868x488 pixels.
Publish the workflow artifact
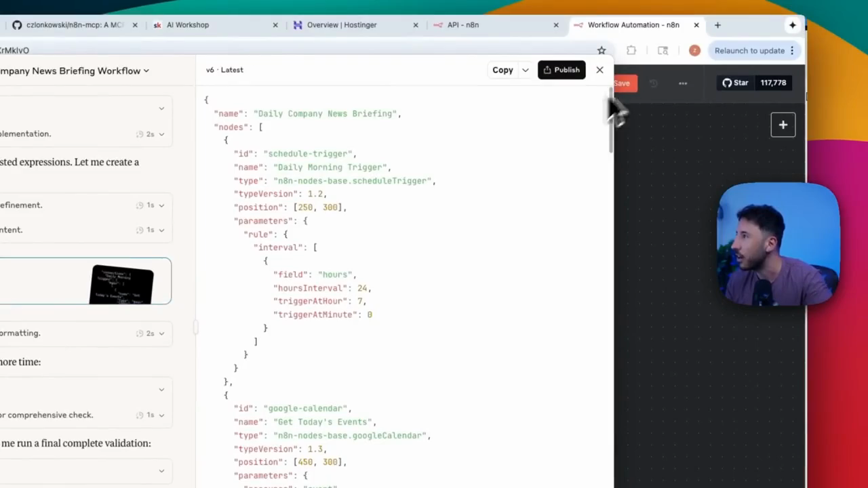(x=561, y=70)
